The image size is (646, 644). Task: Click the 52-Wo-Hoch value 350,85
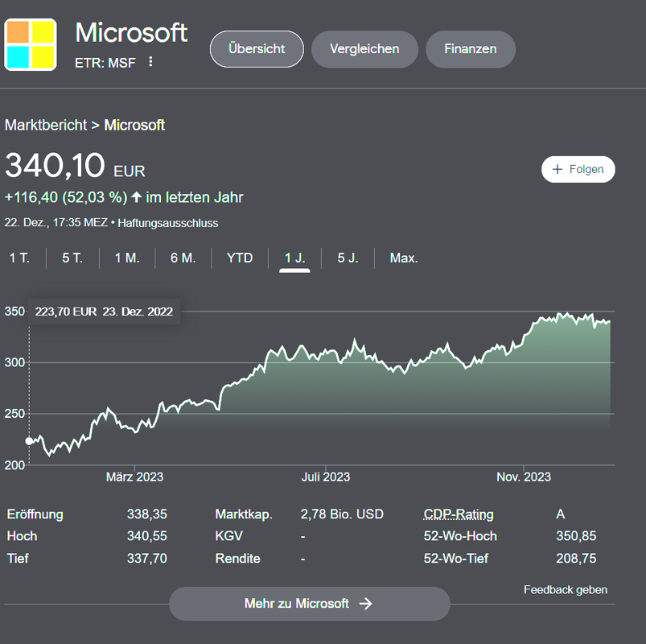pyautogui.click(x=576, y=536)
